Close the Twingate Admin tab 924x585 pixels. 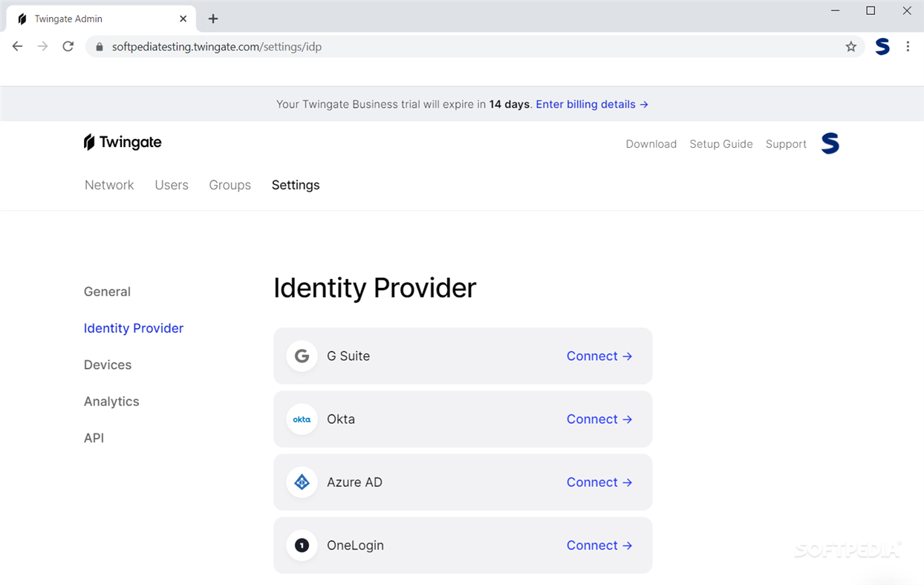pyautogui.click(x=183, y=19)
